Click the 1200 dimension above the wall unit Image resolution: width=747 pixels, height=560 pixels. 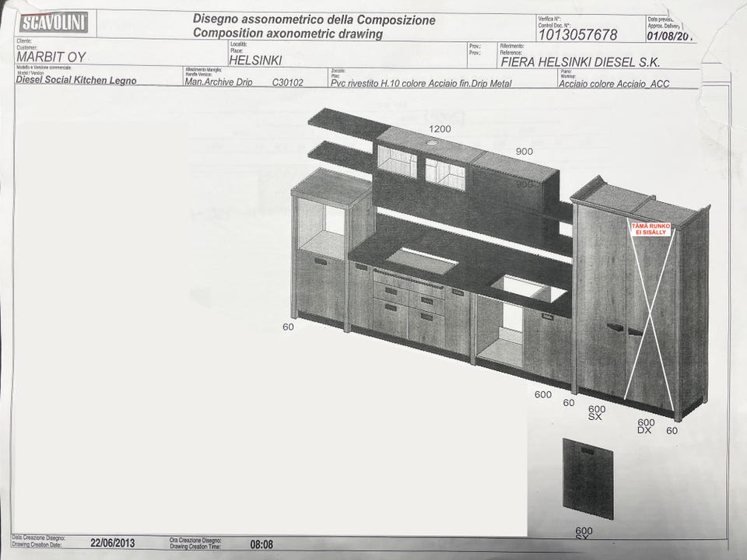point(440,128)
